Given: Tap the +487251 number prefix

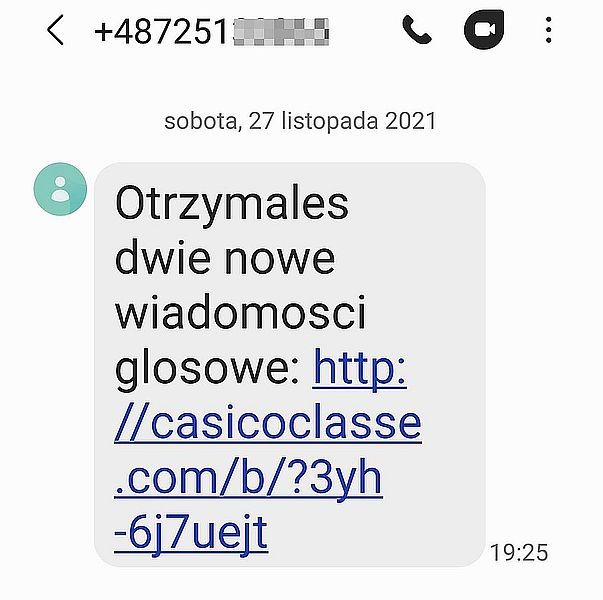Looking at the screenshot, I should coord(162,32).
